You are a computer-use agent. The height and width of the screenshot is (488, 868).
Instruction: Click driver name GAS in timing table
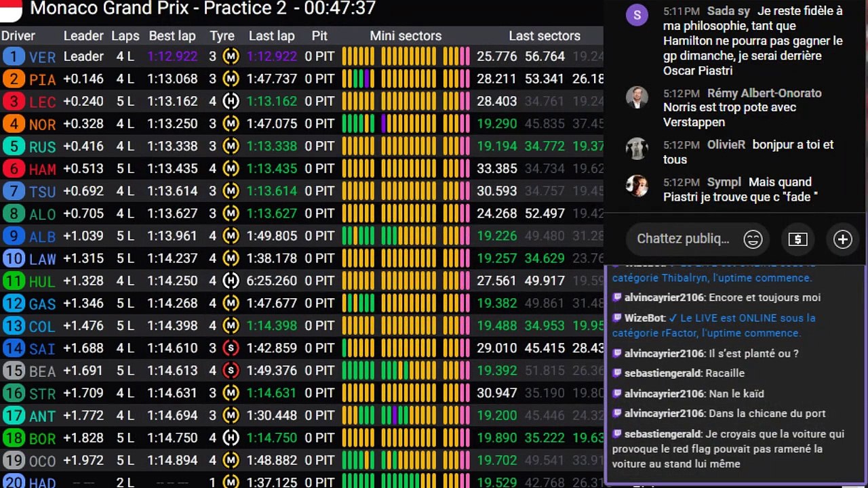tap(42, 304)
